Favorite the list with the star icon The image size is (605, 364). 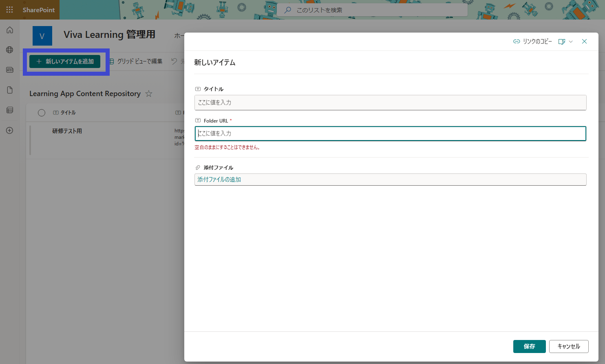coord(149,94)
